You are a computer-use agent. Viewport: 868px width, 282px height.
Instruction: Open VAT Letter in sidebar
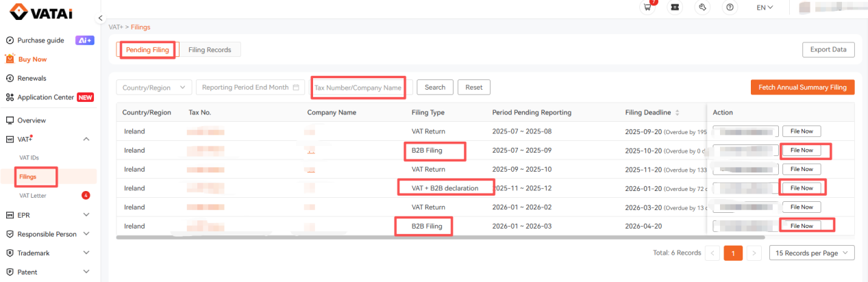[32, 196]
